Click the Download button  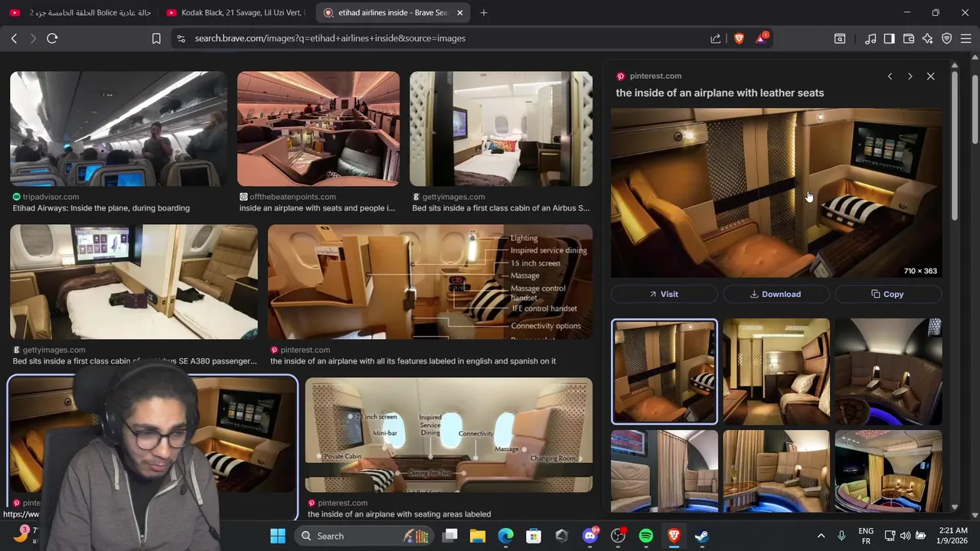pos(776,294)
